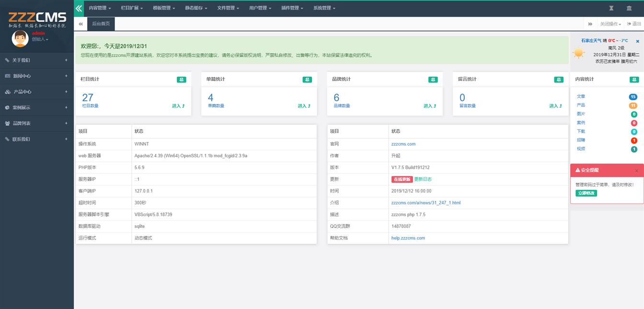Open 下载 in content statistics
The width and height of the screenshot is (644, 309).
click(581, 131)
